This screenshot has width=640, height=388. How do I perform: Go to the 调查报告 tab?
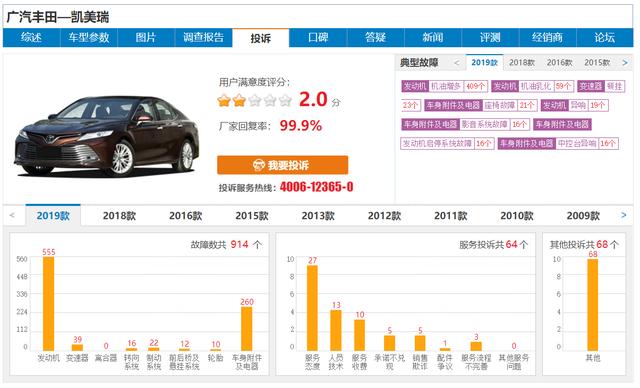click(204, 38)
